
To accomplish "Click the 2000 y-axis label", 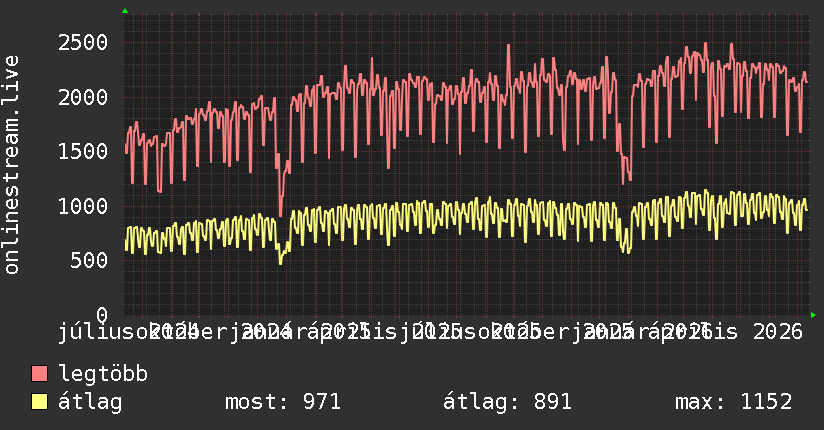I will point(83,97).
